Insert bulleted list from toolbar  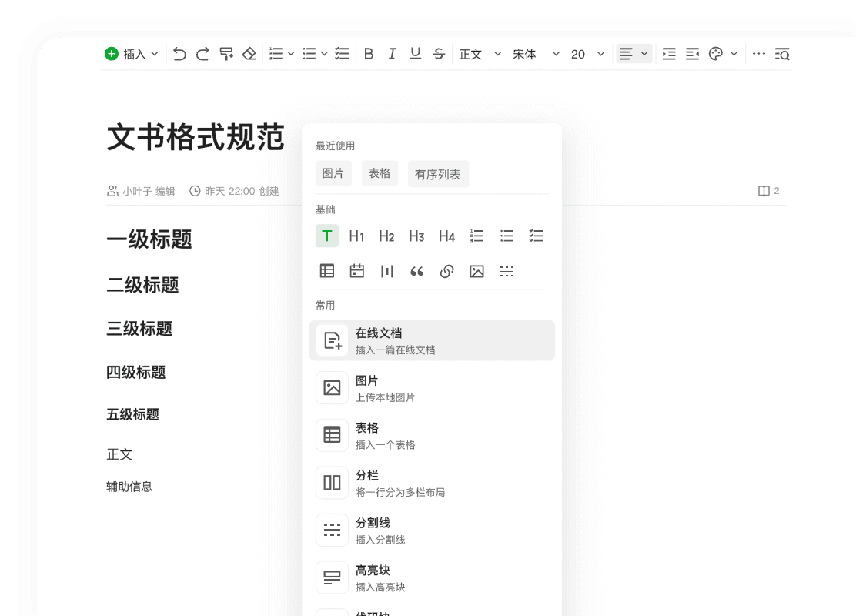(x=309, y=54)
